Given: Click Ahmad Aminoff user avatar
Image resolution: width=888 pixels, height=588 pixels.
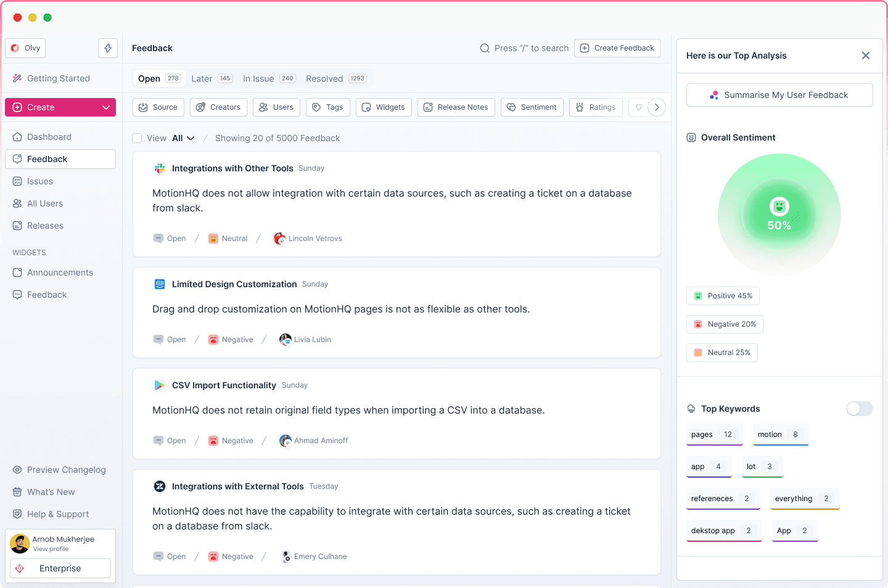Looking at the screenshot, I should (x=285, y=441).
